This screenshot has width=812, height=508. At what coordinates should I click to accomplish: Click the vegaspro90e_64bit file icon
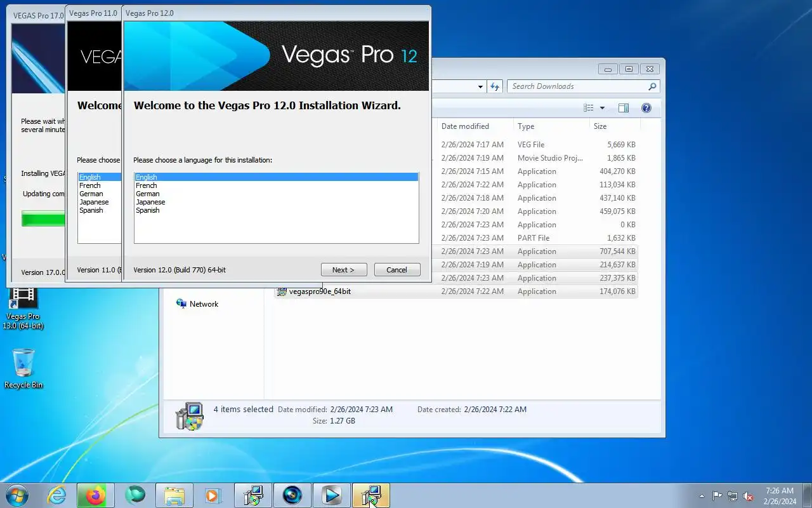[282, 291]
